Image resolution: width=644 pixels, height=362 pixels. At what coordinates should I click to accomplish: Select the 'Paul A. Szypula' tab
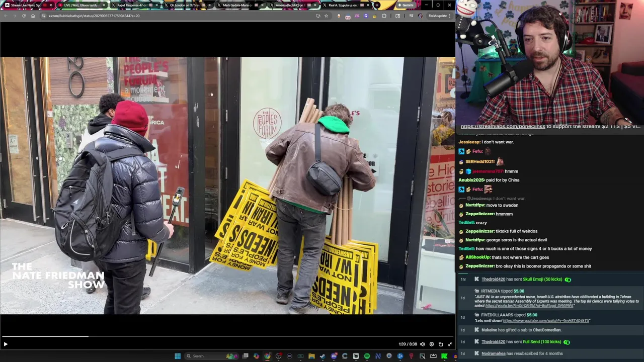pyautogui.click(x=346, y=5)
